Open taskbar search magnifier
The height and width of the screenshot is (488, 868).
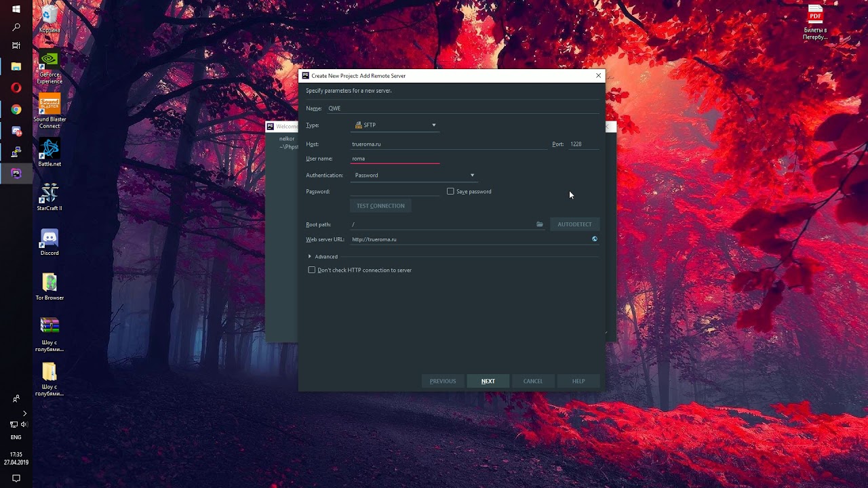click(x=16, y=27)
